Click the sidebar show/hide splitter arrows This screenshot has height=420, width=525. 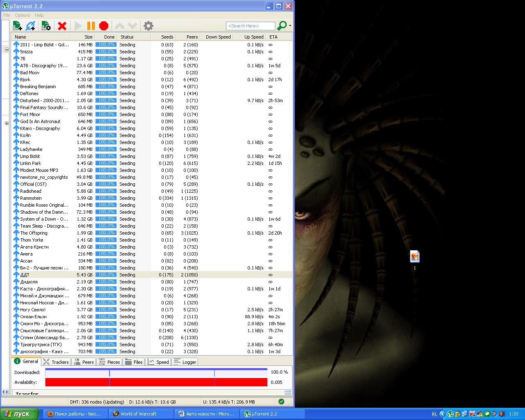(x=5, y=393)
